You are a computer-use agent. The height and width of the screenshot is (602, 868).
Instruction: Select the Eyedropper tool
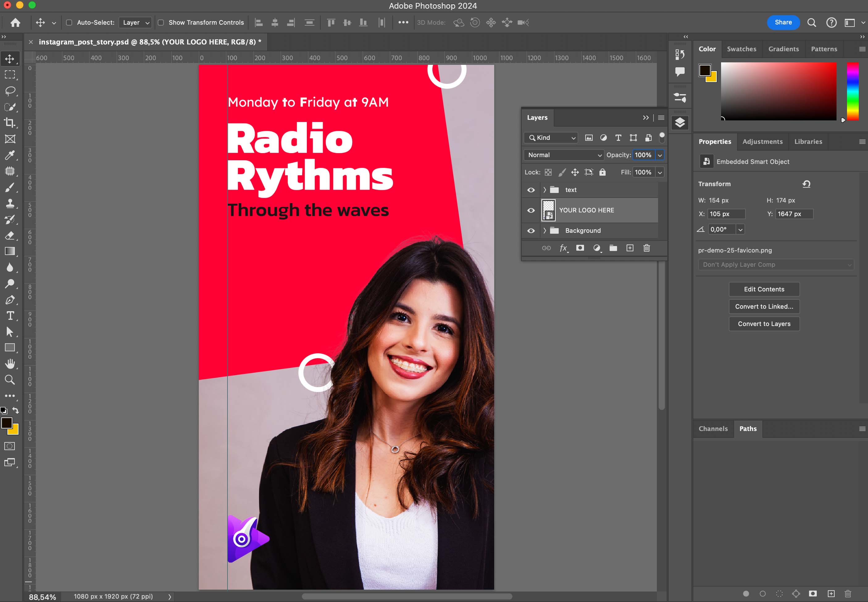point(10,155)
